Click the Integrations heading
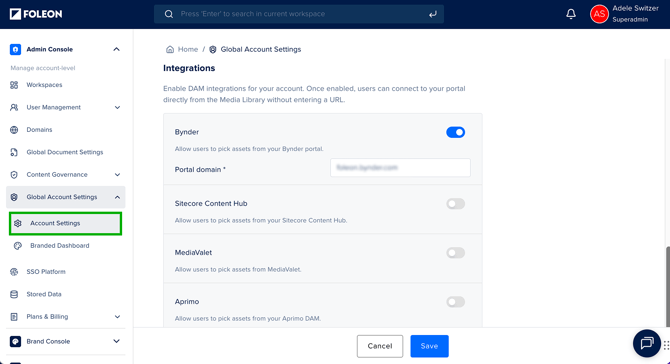 (x=189, y=68)
